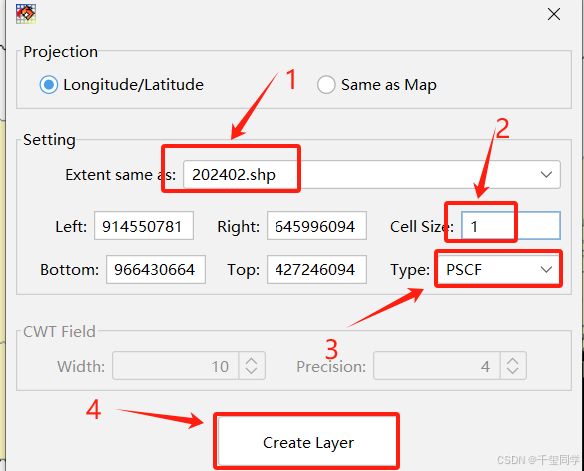Open the Type dropdown showing PSCF
Screen dimensions: 584x471
499,270
